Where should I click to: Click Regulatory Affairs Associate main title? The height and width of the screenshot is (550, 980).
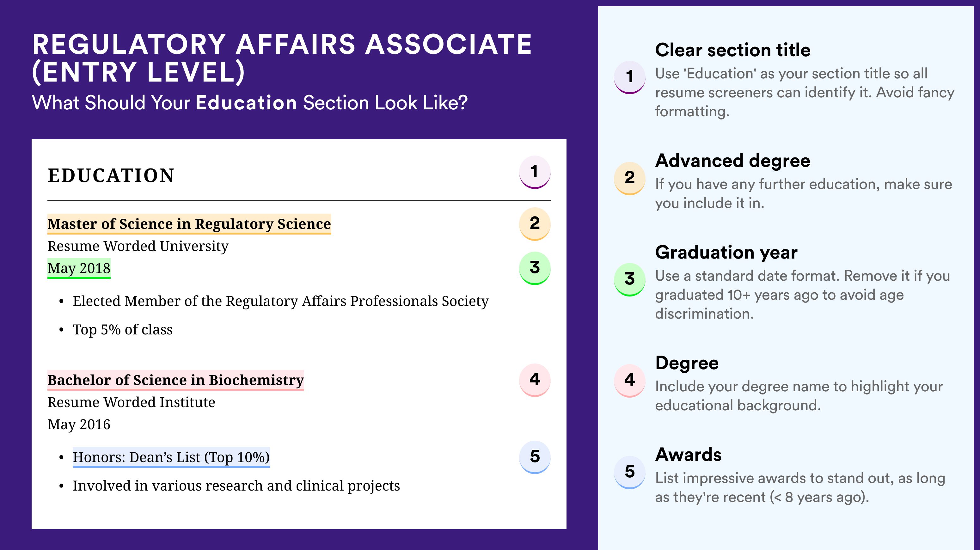[282, 58]
